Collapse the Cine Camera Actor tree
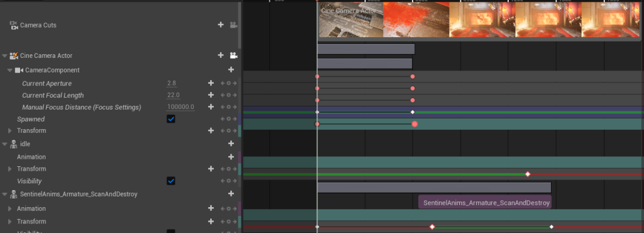This screenshot has height=233, width=644. tap(4, 55)
